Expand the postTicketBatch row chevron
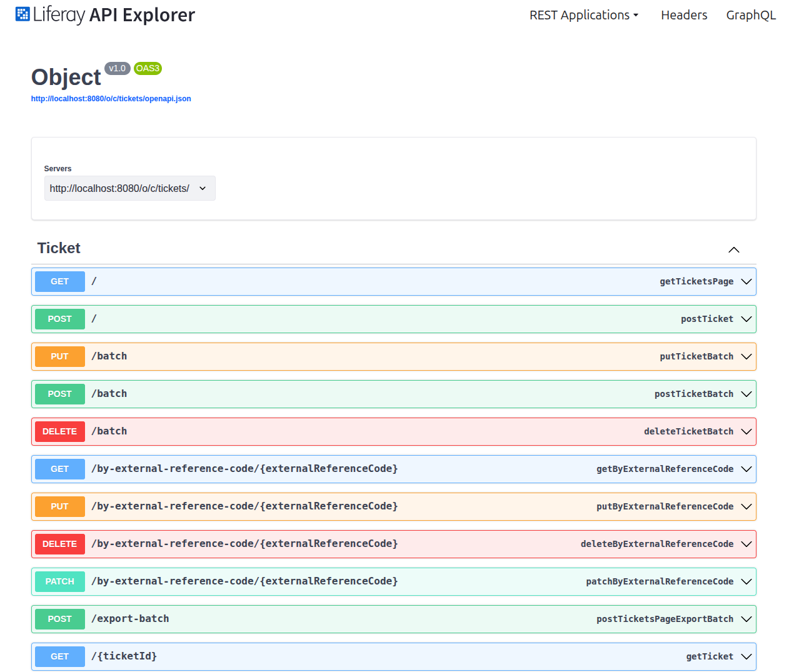 pyautogui.click(x=746, y=394)
